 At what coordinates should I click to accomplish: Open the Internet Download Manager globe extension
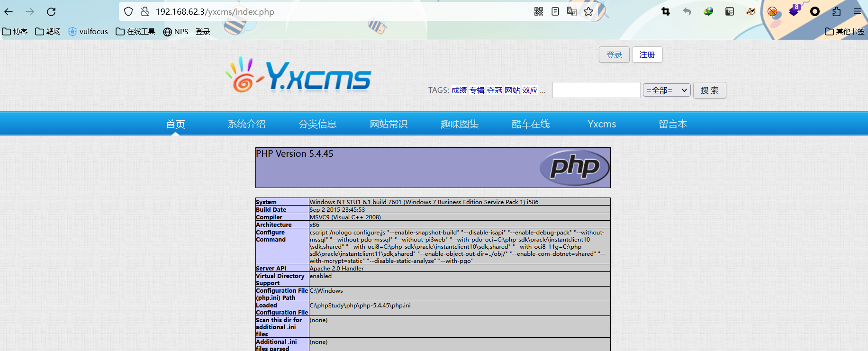pos(708,12)
